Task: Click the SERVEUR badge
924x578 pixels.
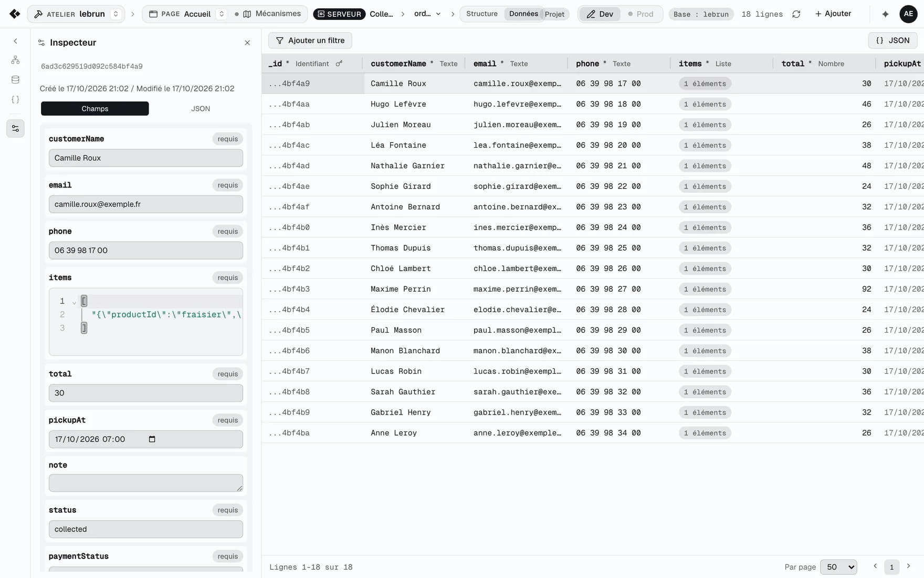Action: (x=339, y=14)
